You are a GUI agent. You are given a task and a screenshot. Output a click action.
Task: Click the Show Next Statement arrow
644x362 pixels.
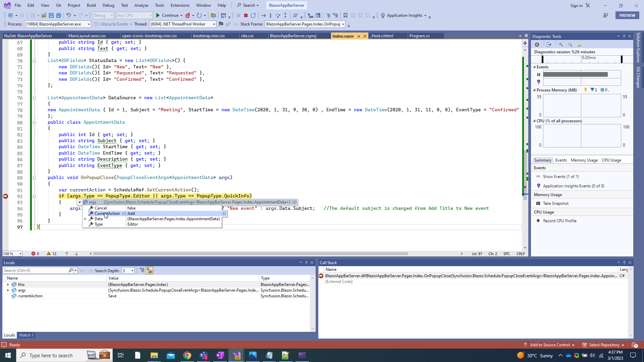[263, 15]
